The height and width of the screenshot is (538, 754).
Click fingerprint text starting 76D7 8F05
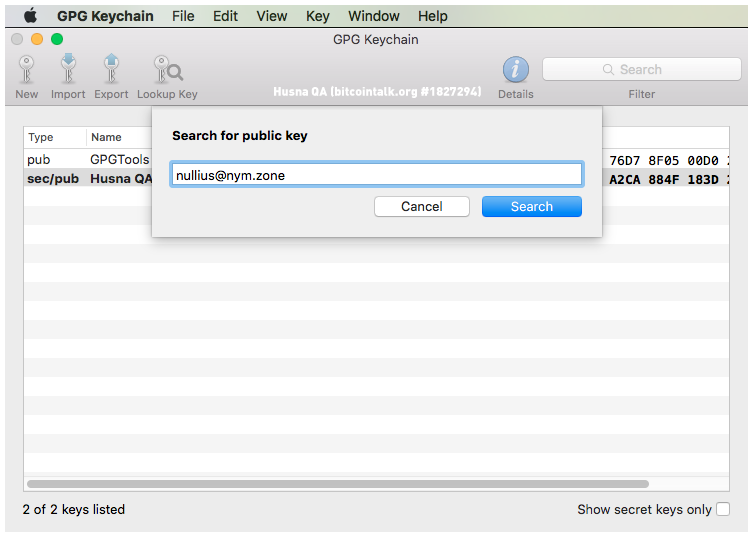(669, 160)
